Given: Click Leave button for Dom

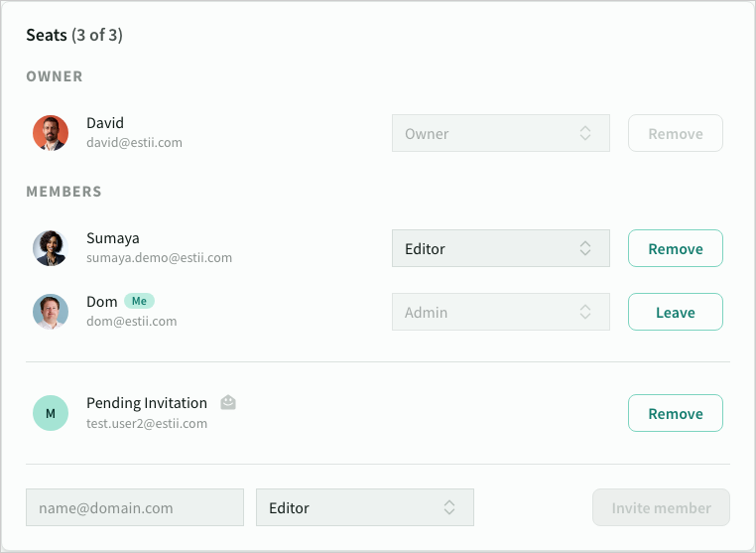Looking at the screenshot, I should [675, 313].
